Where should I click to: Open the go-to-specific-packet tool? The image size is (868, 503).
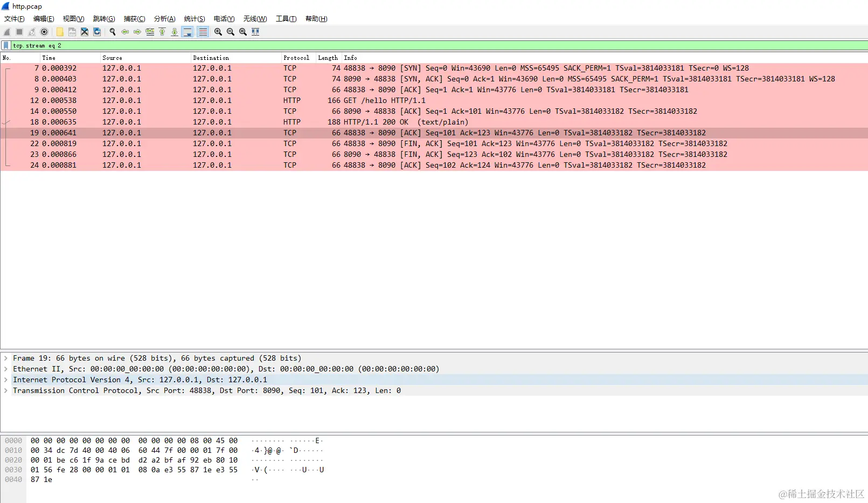tap(150, 32)
